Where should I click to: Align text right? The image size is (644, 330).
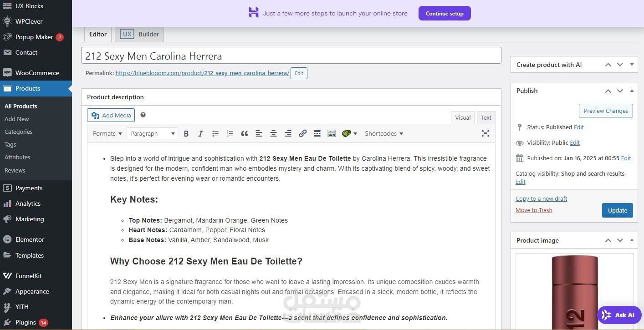coord(288,133)
